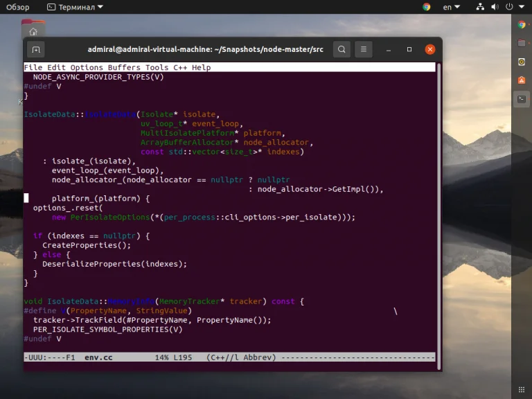
Task: Open Files from the dock
Action: pos(522,43)
